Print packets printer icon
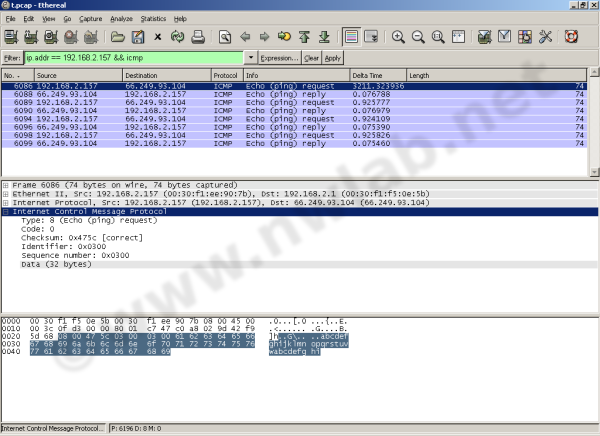The width and height of the screenshot is (600, 436). (198, 37)
